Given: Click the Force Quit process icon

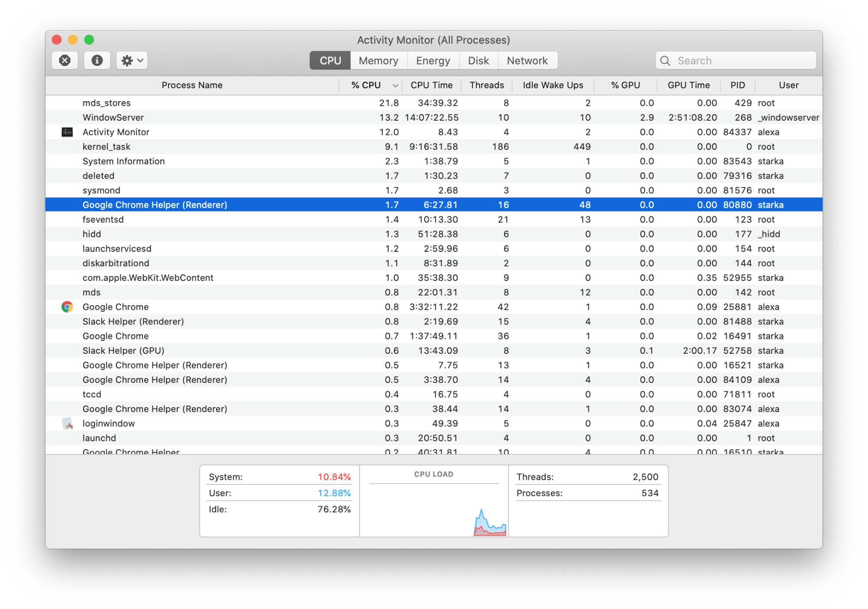Looking at the screenshot, I should coord(65,60).
